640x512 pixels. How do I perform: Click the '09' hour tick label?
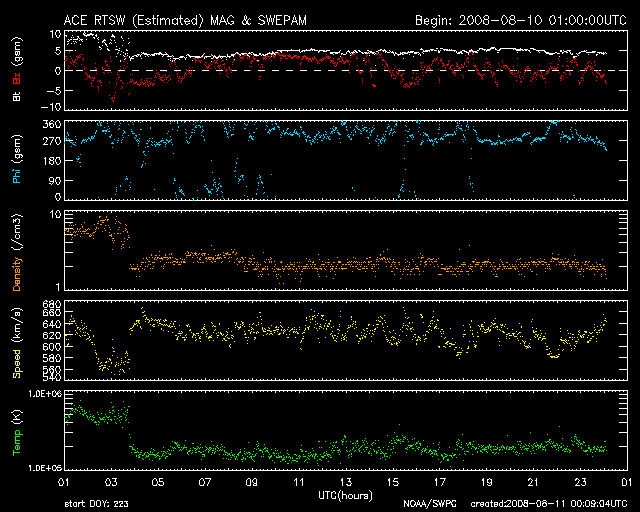point(252,482)
